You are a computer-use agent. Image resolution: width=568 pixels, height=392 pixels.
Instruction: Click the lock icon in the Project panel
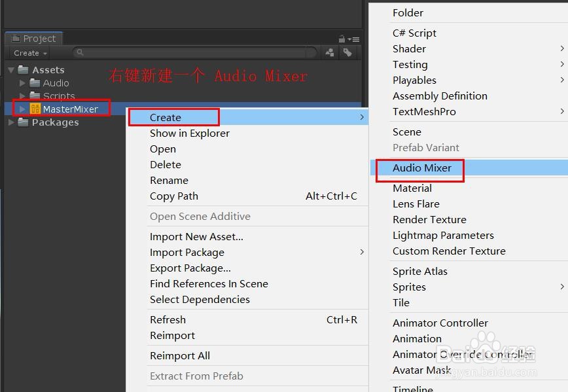342,39
